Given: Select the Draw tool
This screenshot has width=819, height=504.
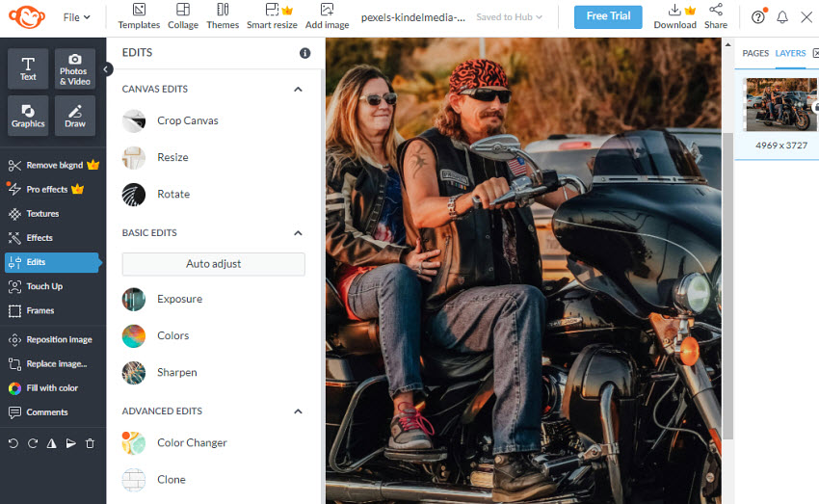Looking at the screenshot, I should 75,116.
